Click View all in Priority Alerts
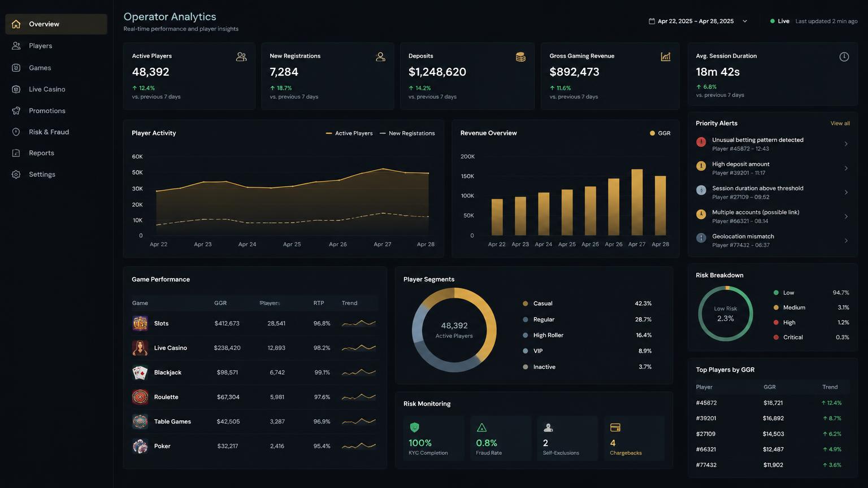 pyautogui.click(x=840, y=123)
